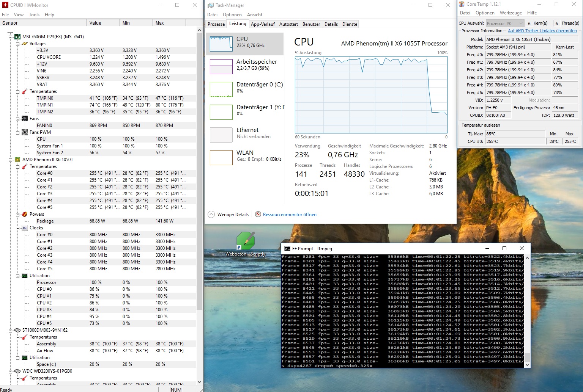Select WLAN in Task-Manager sidebar
583x392 pixels.
[245, 158]
